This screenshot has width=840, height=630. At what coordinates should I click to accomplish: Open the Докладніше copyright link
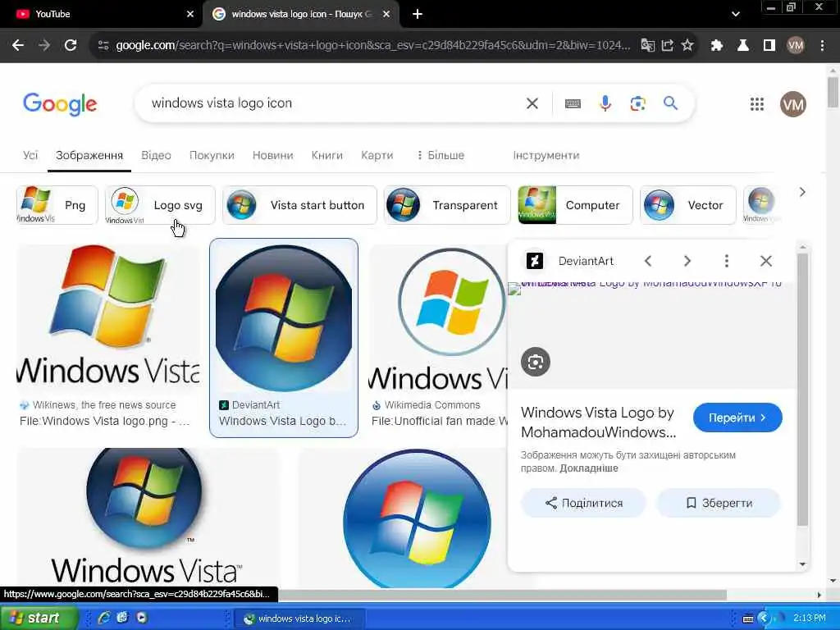coord(589,468)
